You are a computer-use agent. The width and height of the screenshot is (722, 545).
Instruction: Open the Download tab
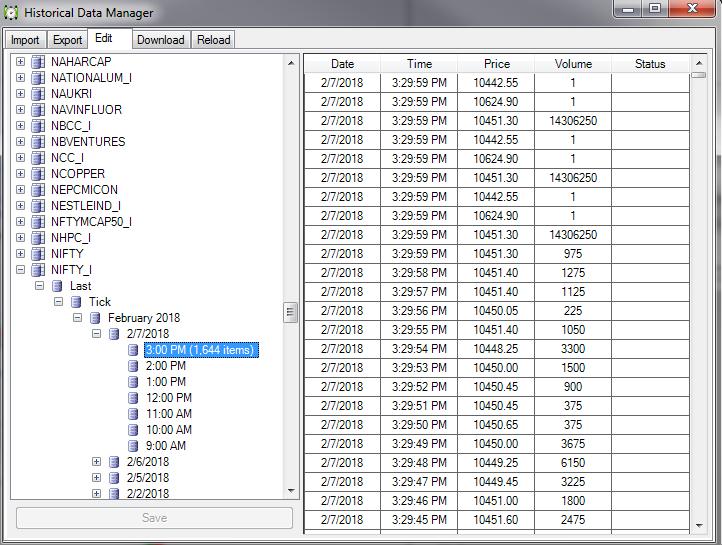pos(160,40)
